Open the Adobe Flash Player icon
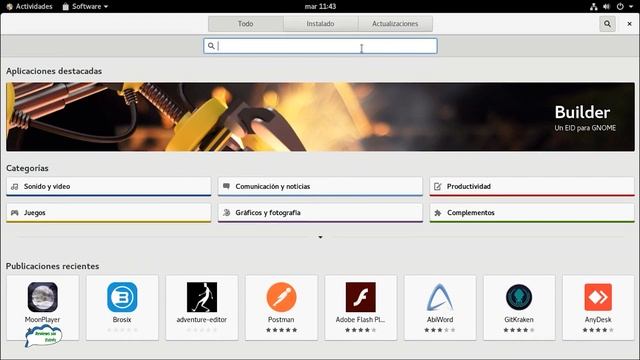This screenshot has height=360, width=640. point(360,297)
